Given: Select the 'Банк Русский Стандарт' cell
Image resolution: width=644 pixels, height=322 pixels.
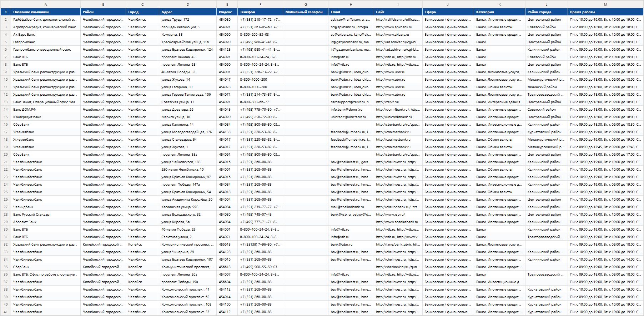Looking at the screenshot, I should click(46, 215).
